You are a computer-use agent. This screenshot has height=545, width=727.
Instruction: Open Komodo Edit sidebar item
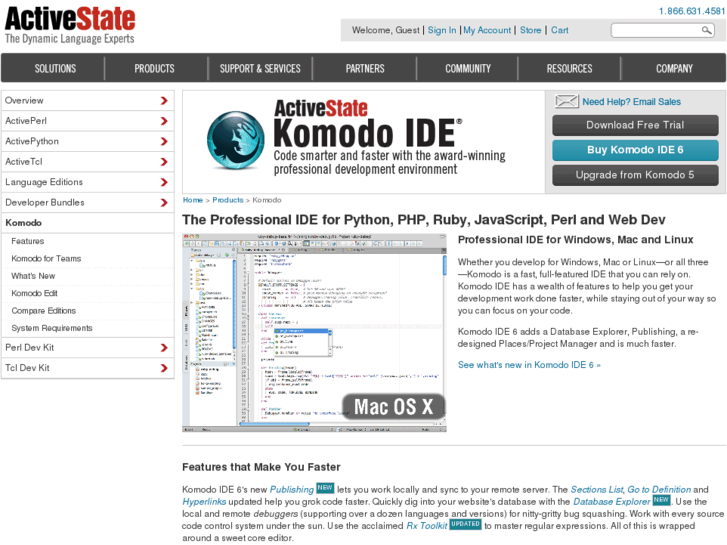tap(34, 294)
